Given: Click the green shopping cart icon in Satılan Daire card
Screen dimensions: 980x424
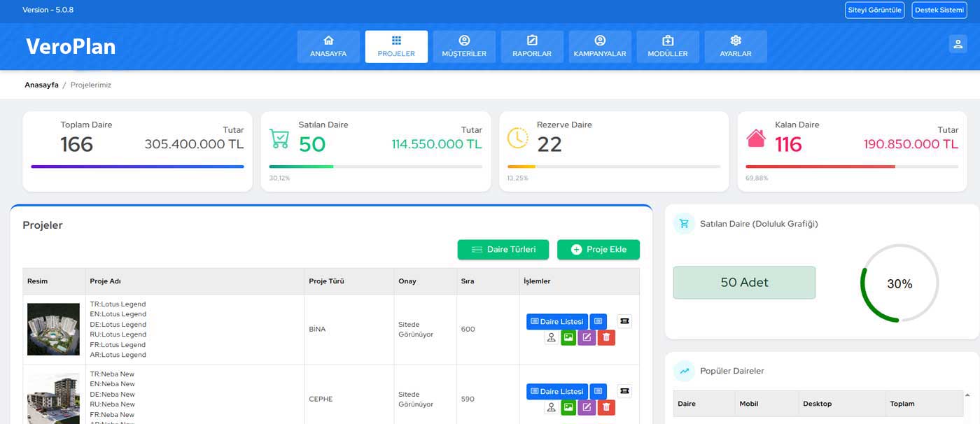Looking at the screenshot, I should click(279, 138).
